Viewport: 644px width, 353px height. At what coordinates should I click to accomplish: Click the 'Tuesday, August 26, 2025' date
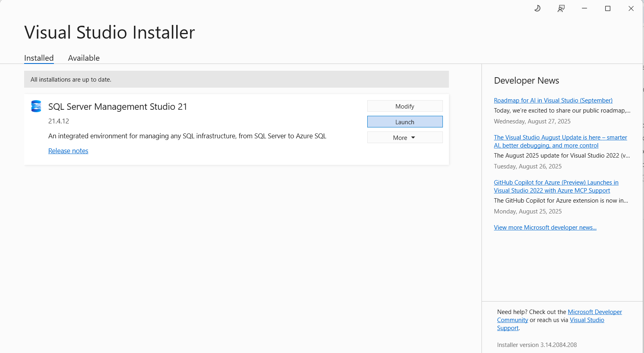528,166
